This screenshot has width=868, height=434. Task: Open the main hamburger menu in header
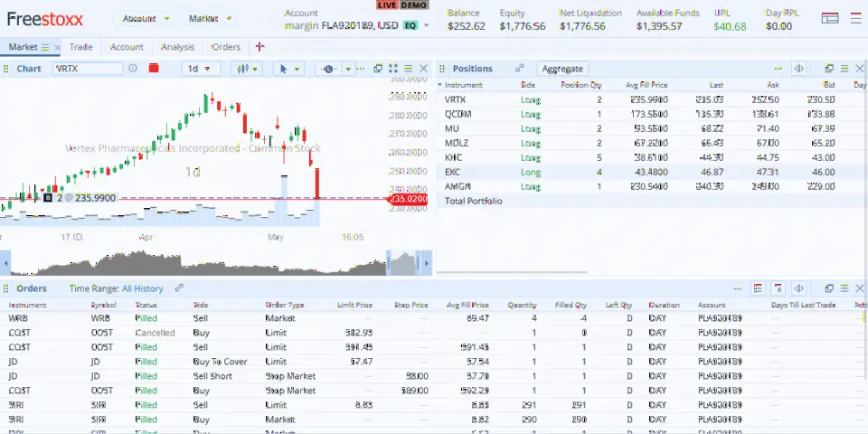pyautogui.click(x=855, y=18)
